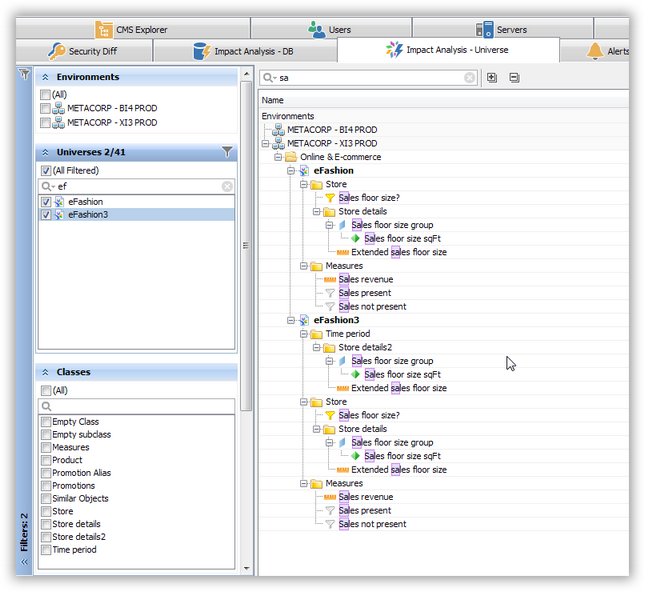Open the Security Diff tab
The height and width of the screenshot is (592, 645).
click(x=84, y=51)
